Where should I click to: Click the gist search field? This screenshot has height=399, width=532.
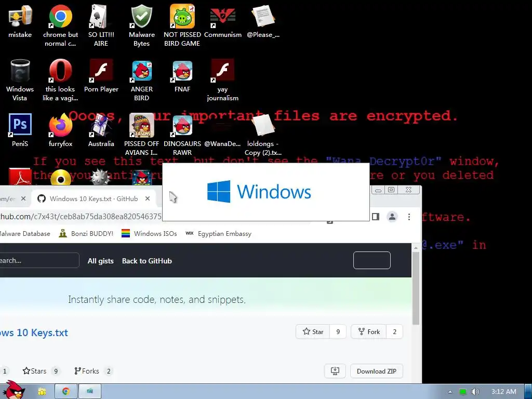pyautogui.click(x=39, y=261)
